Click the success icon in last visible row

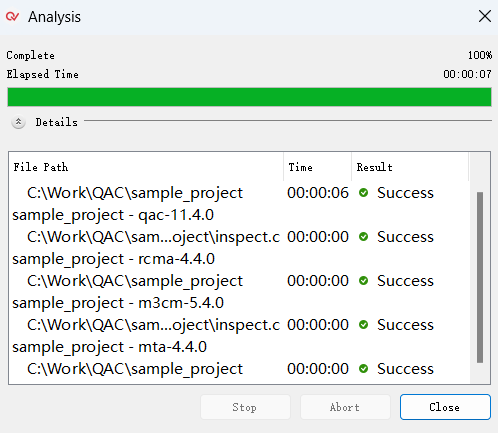click(x=363, y=369)
